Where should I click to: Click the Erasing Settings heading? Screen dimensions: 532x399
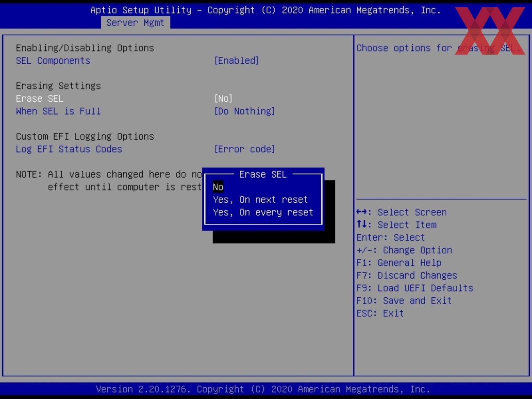(x=58, y=86)
